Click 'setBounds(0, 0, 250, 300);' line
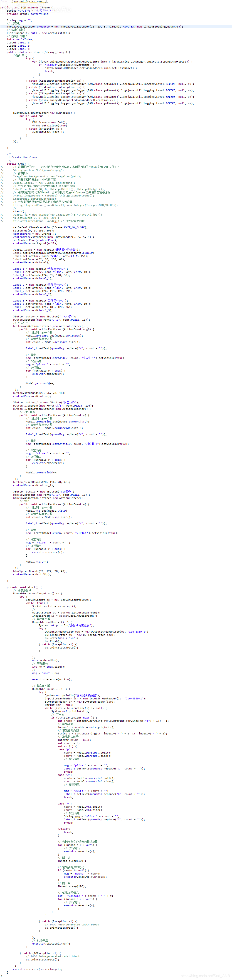The height and width of the screenshot is (980, 232). (x=34, y=231)
